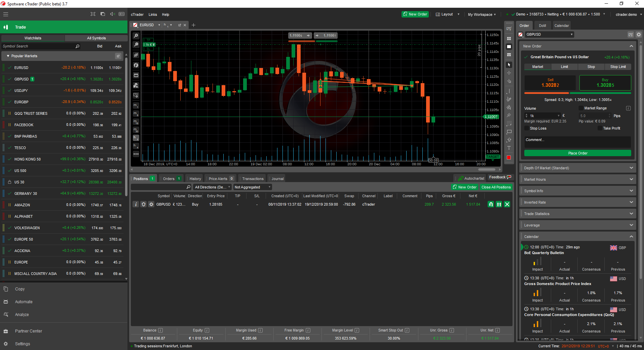Viewport: 644px width, 350px height.
Task: Open the Feedback button
Action: [x=500, y=177]
